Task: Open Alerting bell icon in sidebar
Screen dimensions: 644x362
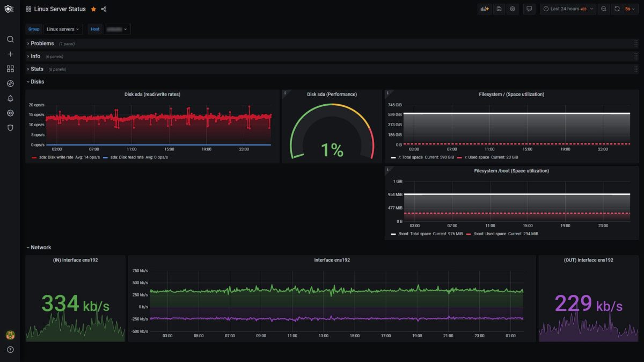Action: point(10,98)
